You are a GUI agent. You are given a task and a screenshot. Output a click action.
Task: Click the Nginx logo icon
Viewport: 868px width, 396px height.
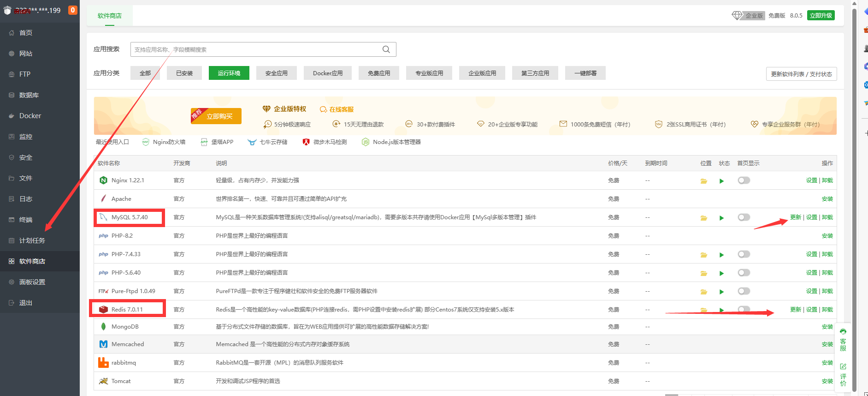click(x=103, y=180)
